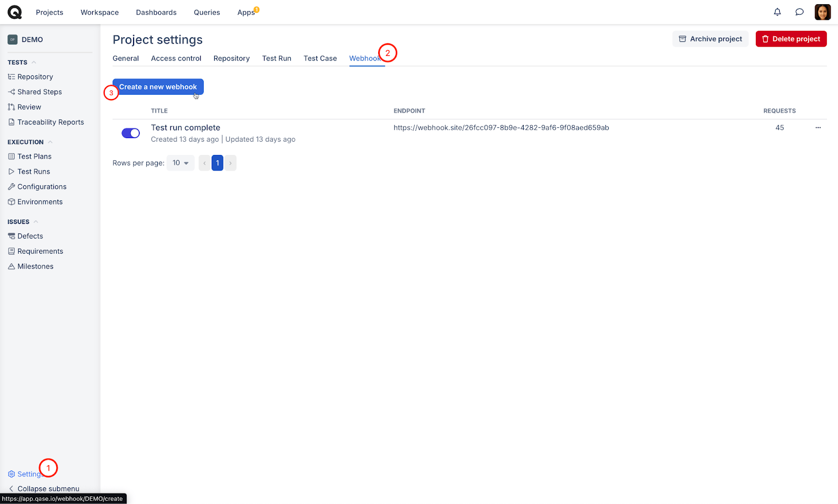Open the rows per page dropdown
The width and height of the screenshot is (838, 504).
pyautogui.click(x=180, y=163)
